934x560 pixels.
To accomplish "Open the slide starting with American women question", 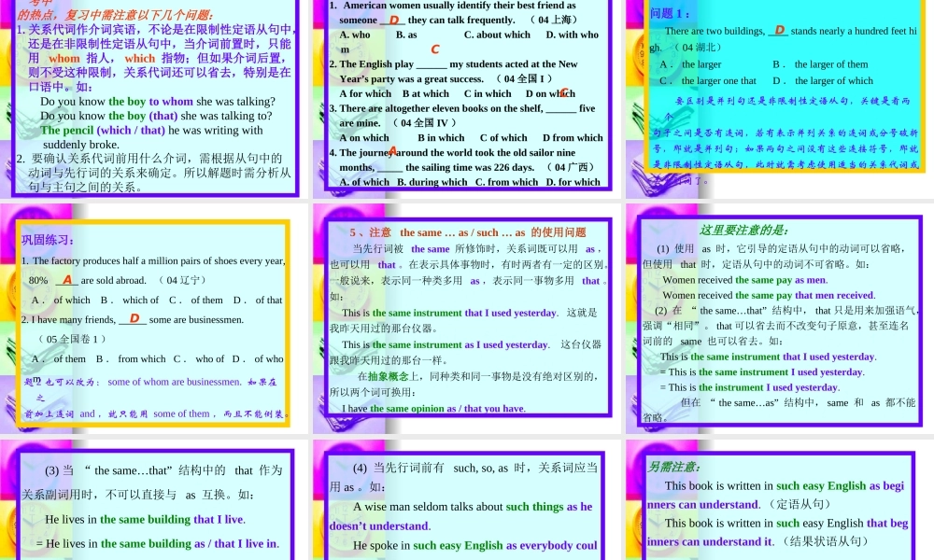I will pyautogui.click(x=468, y=98).
